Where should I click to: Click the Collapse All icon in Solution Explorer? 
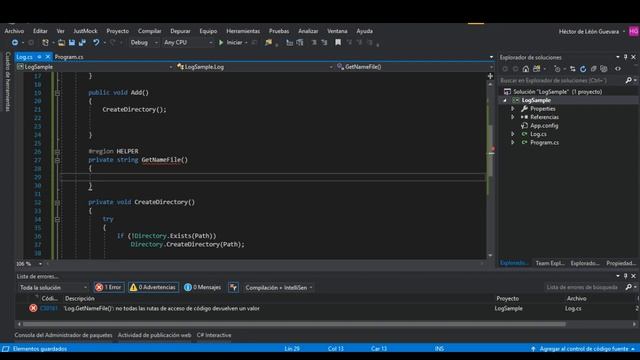coord(593,69)
